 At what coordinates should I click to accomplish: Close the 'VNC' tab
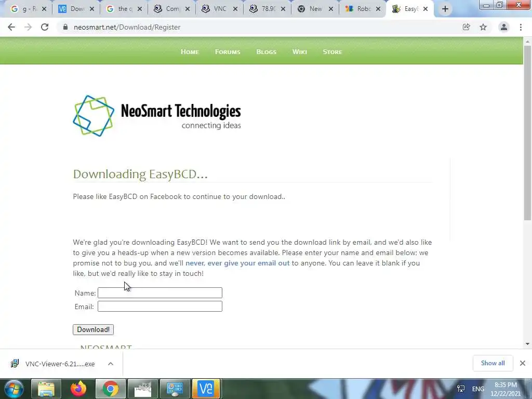235,9
